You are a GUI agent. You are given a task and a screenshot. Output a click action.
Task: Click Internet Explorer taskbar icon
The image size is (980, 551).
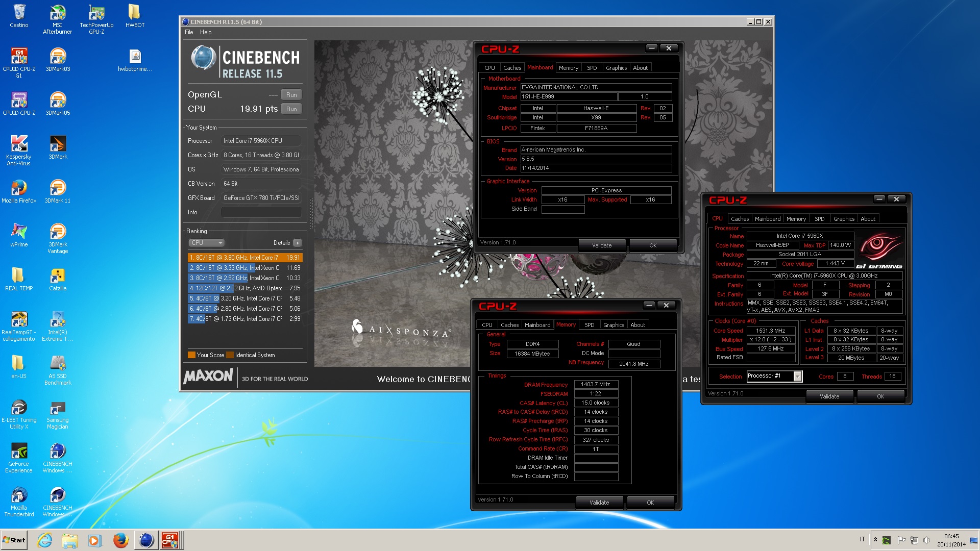[x=45, y=540]
